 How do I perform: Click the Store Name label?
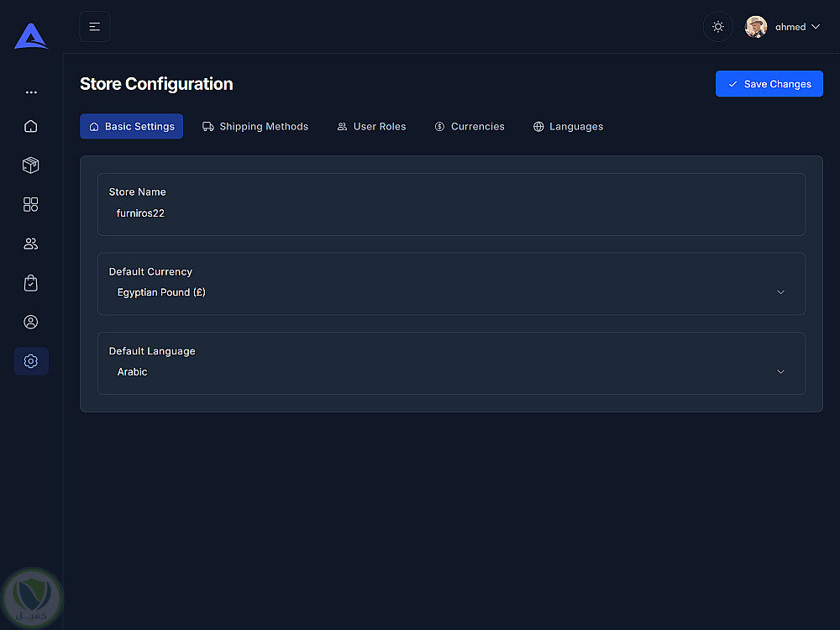(138, 192)
